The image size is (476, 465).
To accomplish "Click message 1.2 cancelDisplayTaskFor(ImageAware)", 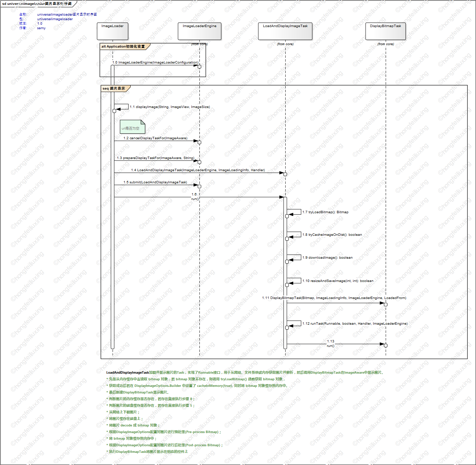I will (x=155, y=138).
